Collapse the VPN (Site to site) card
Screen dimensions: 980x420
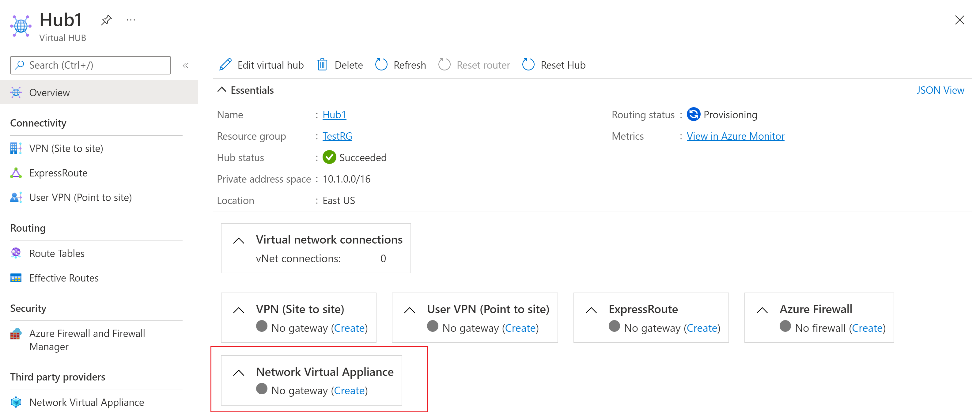tap(239, 310)
